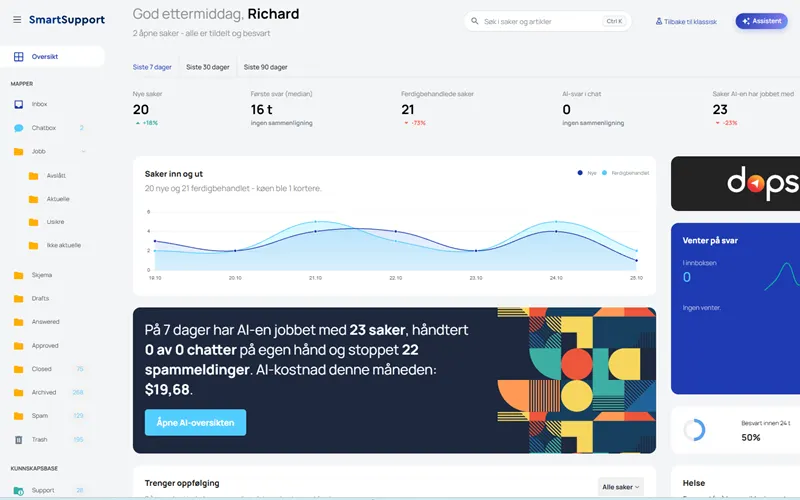This screenshot has width=800, height=500.
Task: Click the 21.10 date label on chart
Action: click(x=315, y=278)
